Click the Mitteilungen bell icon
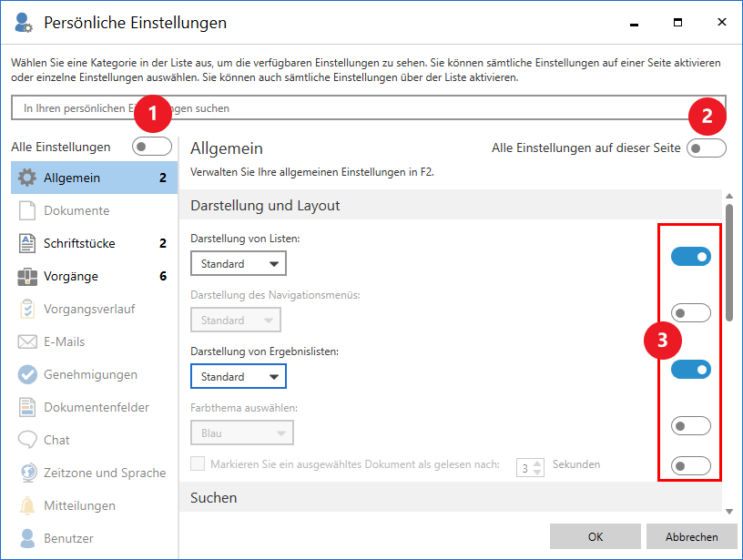Screen dimensions: 743x560 tap(27, 505)
